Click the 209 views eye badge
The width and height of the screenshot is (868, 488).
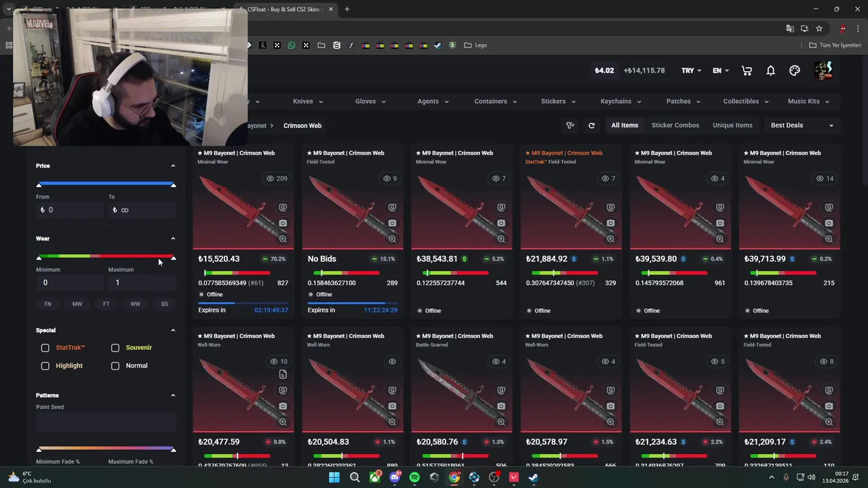pos(277,179)
